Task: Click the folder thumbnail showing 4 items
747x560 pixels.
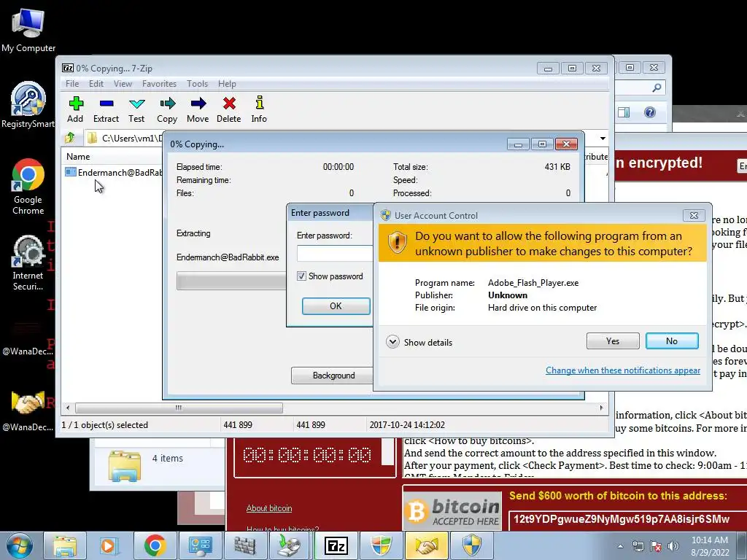Action: 125,466
